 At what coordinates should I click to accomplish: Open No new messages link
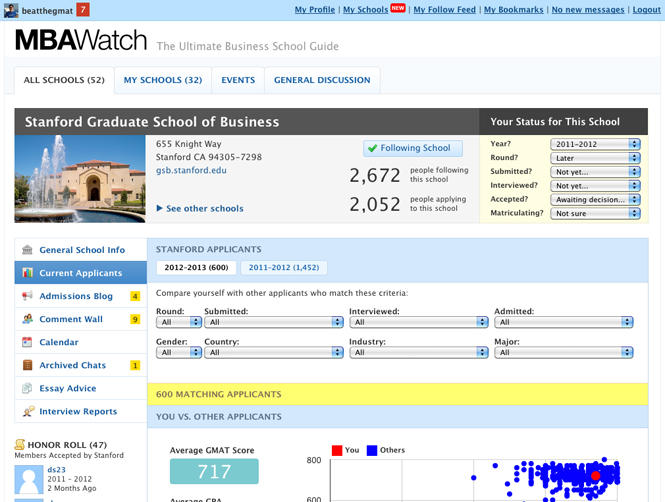pyautogui.click(x=588, y=10)
